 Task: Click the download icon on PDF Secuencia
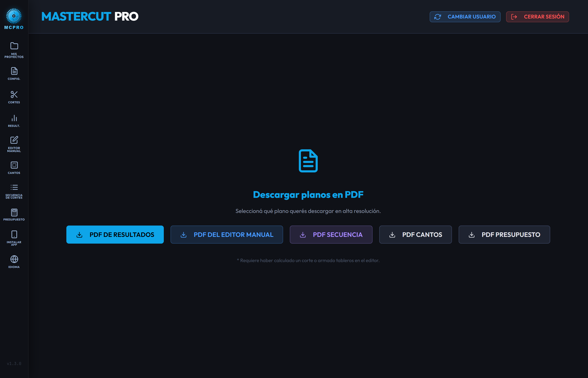(303, 235)
